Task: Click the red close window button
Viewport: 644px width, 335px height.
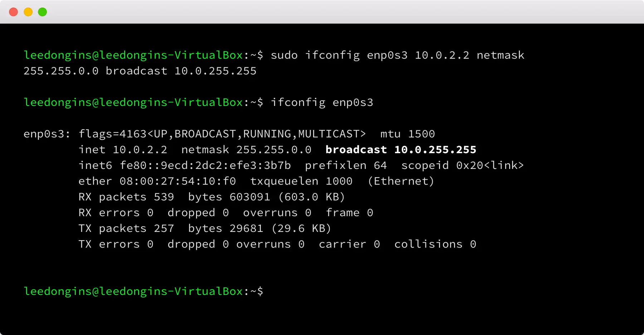Action: 14,12
